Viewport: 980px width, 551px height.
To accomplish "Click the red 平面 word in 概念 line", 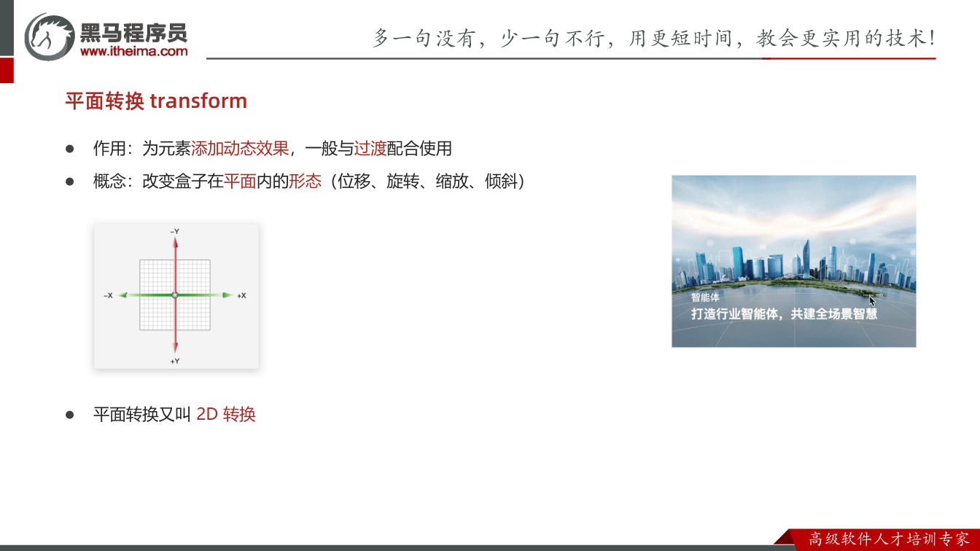I will pos(240,181).
